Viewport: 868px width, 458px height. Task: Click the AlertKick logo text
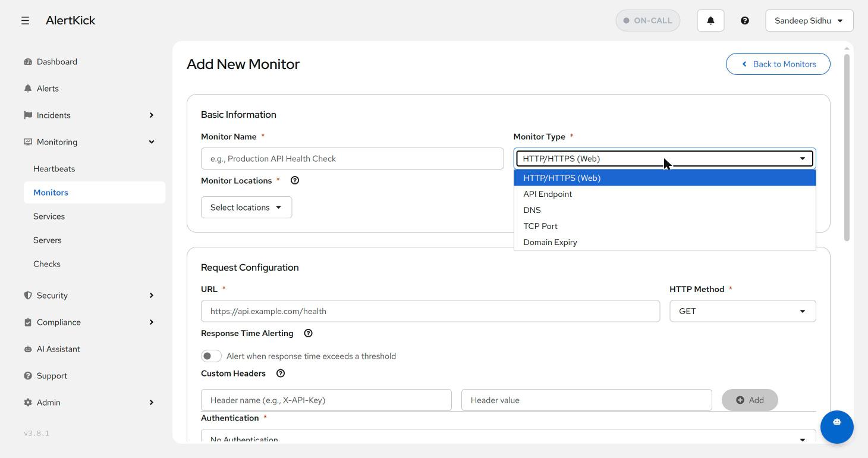click(x=70, y=20)
